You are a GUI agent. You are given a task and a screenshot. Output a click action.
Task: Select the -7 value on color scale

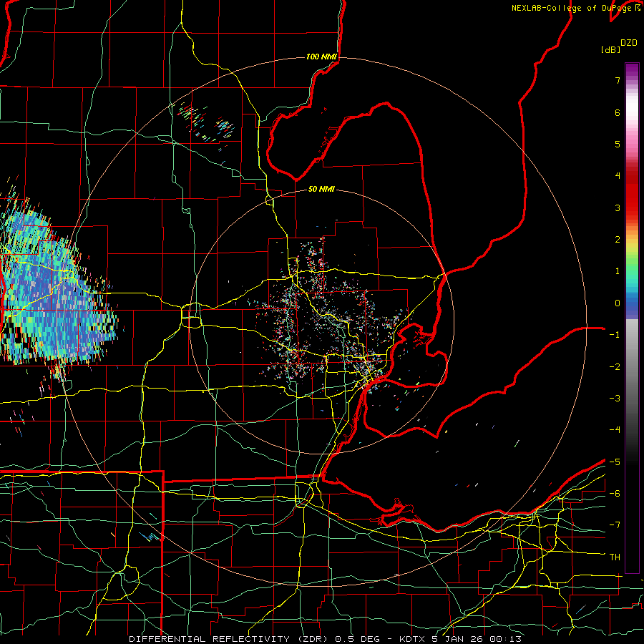[615, 525]
